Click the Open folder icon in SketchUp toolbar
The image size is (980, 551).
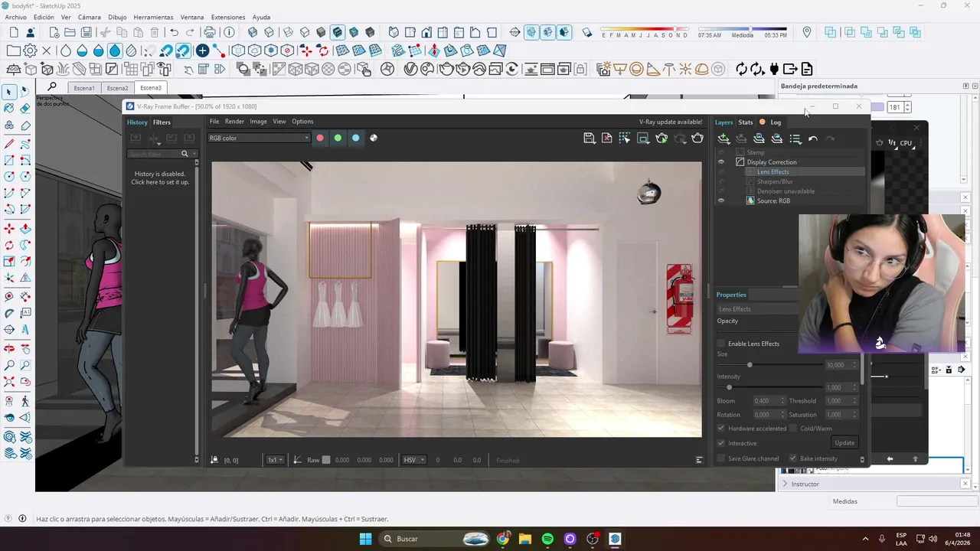tap(70, 32)
